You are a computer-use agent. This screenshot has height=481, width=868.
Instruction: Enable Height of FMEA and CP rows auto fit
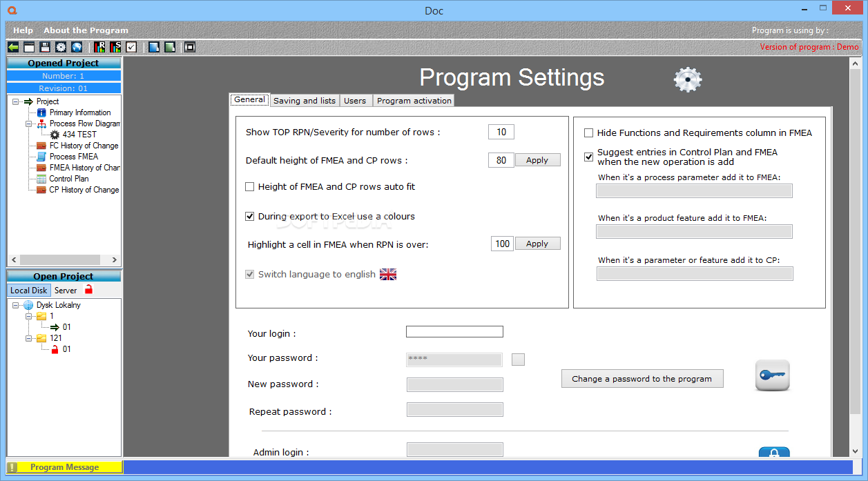pyautogui.click(x=250, y=186)
